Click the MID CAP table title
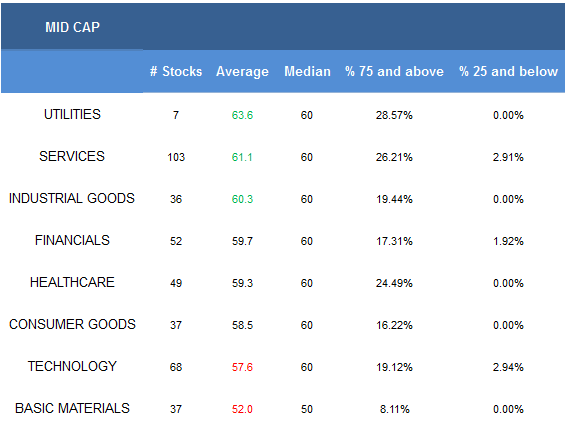 [72, 27]
